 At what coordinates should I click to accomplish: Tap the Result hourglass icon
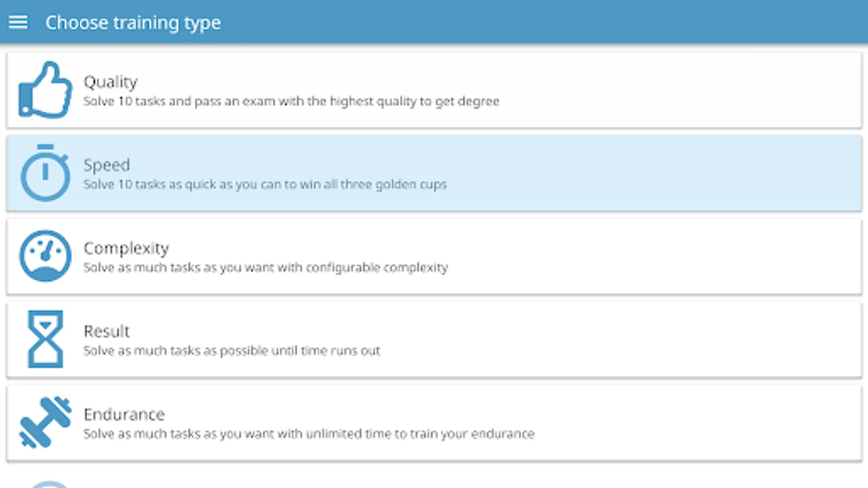pyautogui.click(x=45, y=339)
